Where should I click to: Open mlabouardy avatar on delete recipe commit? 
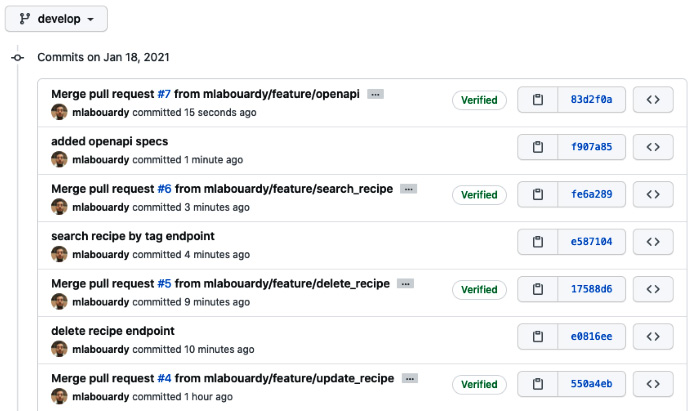click(x=59, y=349)
